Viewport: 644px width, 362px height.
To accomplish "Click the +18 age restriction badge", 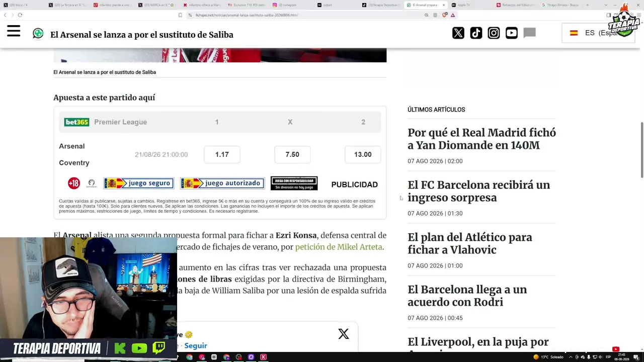I will [74, 184].
